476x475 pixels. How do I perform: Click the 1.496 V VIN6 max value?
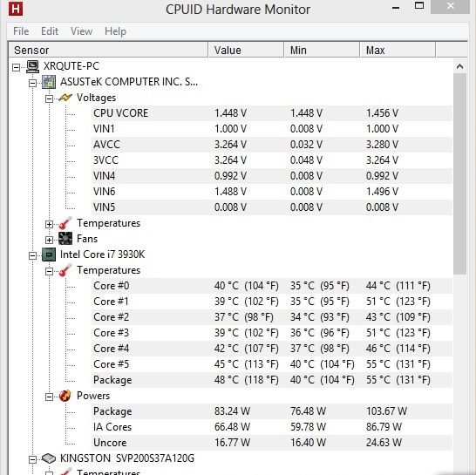point(382,192)
